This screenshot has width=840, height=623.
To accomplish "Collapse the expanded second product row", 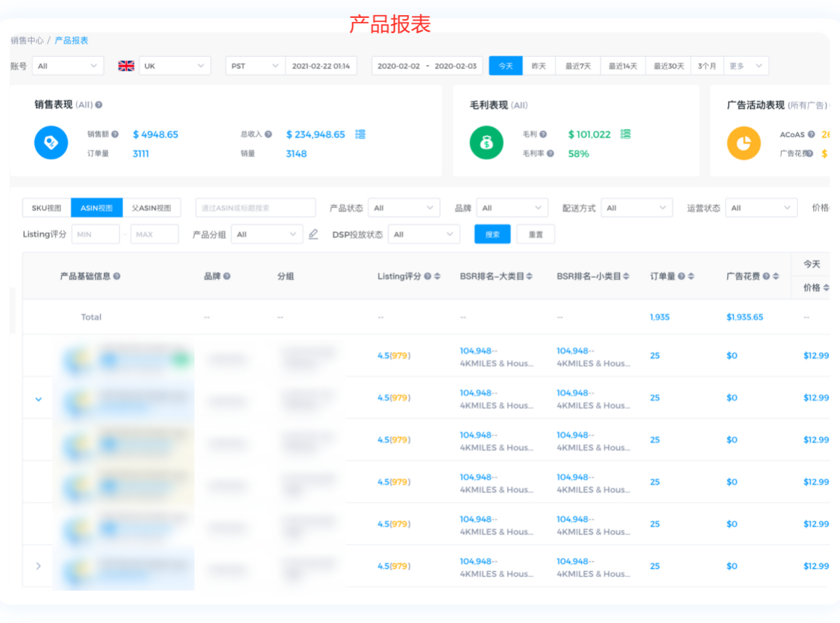I will coord(38,399).
